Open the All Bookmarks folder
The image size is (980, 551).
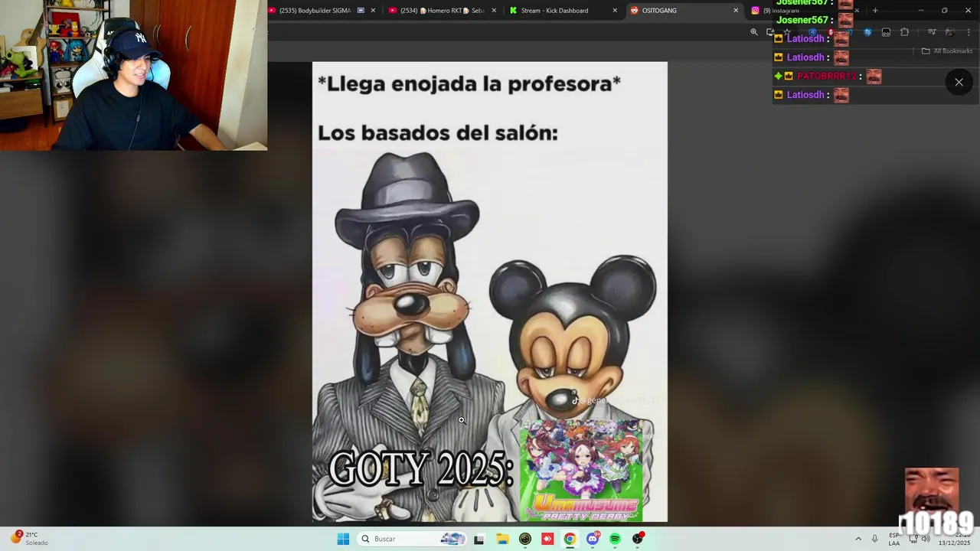947,51
